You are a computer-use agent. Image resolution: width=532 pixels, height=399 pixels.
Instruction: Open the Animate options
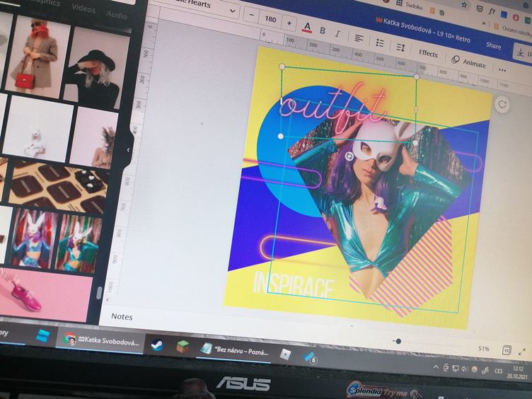click(468, 62)
